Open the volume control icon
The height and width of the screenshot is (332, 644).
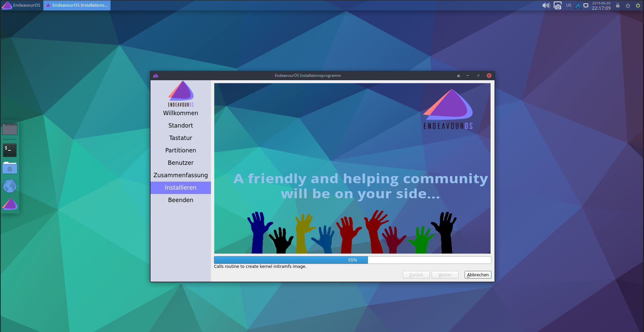(546, 5)
